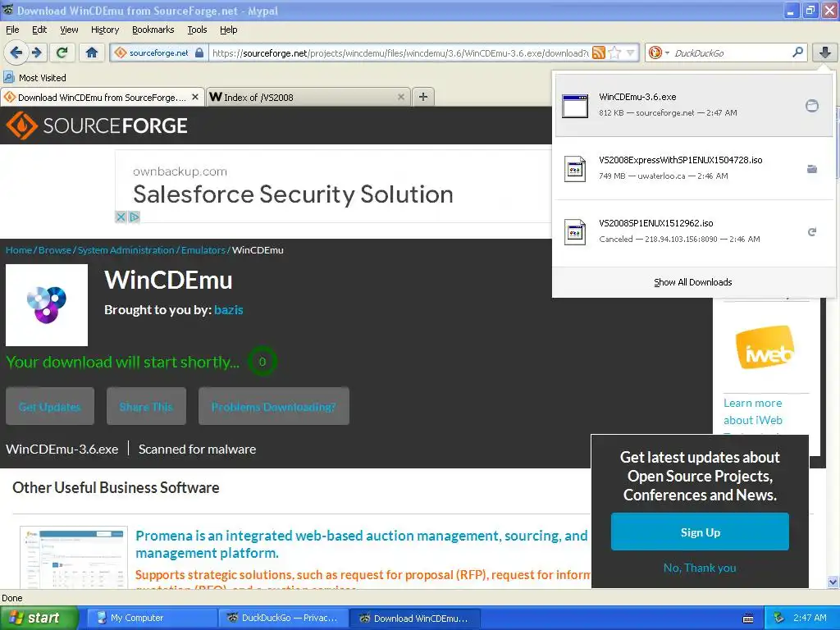The width and height of the screenshot is (840, 630).
Task: Open the Home page button
Action: click(92, 52)
